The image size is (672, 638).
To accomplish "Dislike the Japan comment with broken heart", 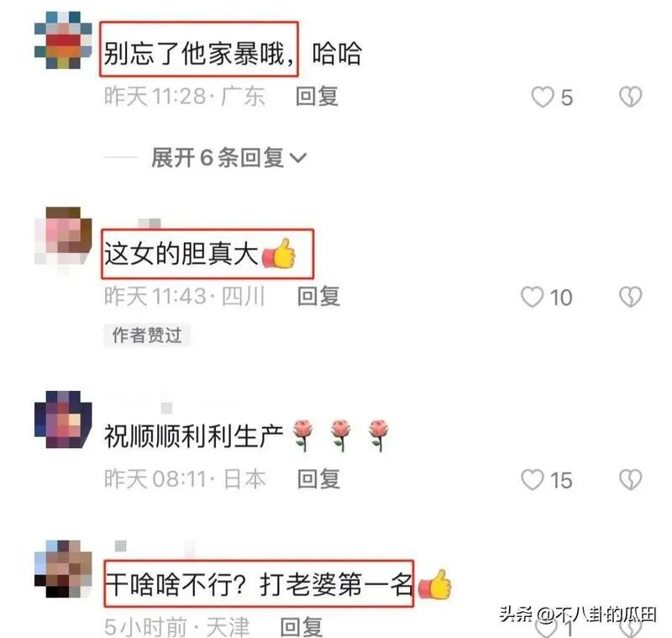I will (x=631, y=479).
